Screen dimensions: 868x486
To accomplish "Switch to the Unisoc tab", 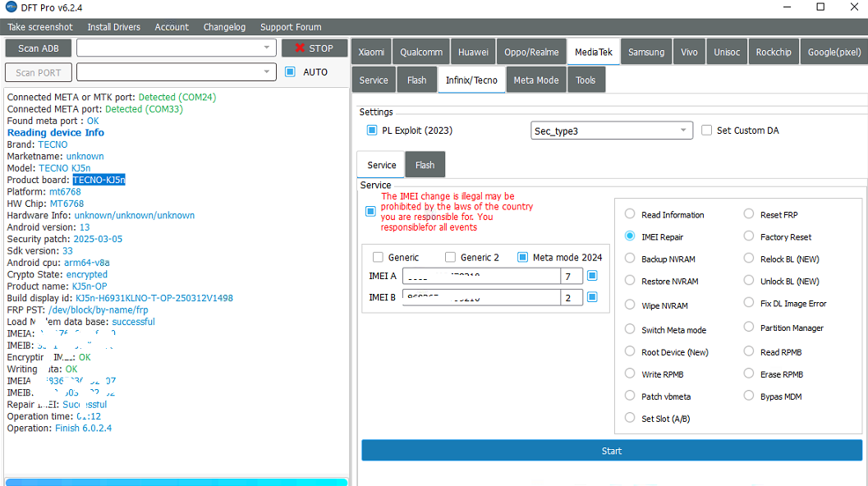I will pos(727,52).
